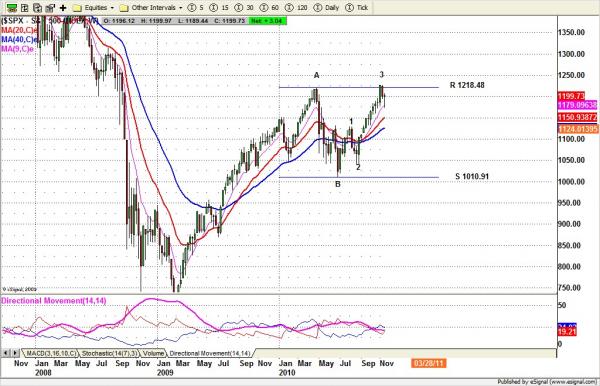The width and height of the screenshot is (600, 386).
Task: Click the 2009 year axis label
Action: point(165,372)
